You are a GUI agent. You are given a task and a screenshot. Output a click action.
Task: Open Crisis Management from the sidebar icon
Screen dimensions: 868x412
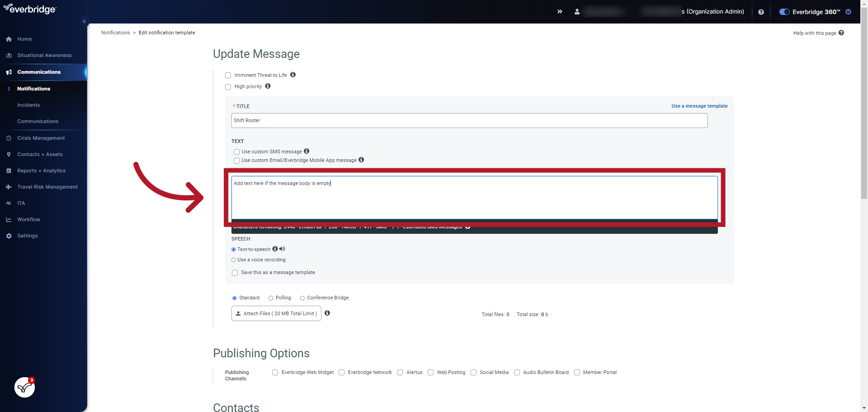pos(9,138)
